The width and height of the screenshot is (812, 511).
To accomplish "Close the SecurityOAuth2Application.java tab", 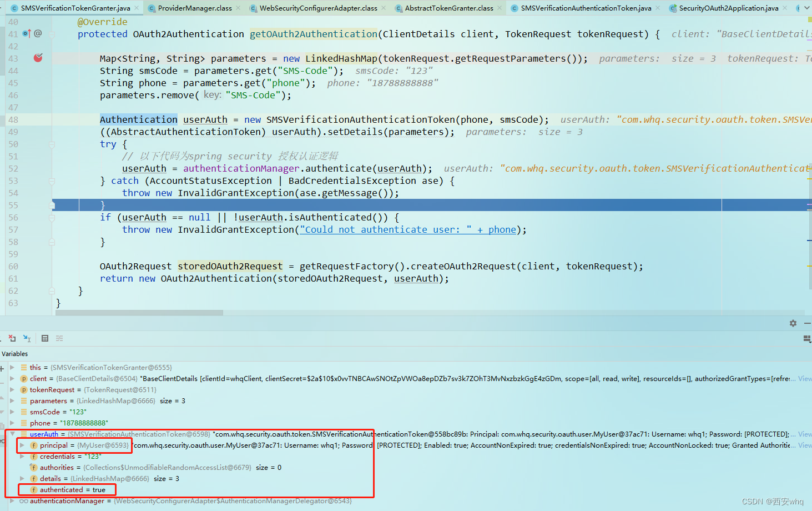I will point(785,8).
